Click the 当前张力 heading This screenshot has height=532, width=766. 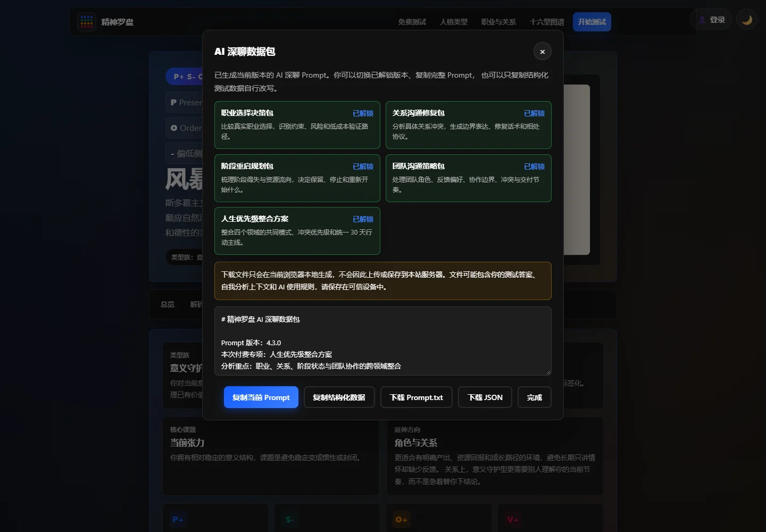[187, 443]
